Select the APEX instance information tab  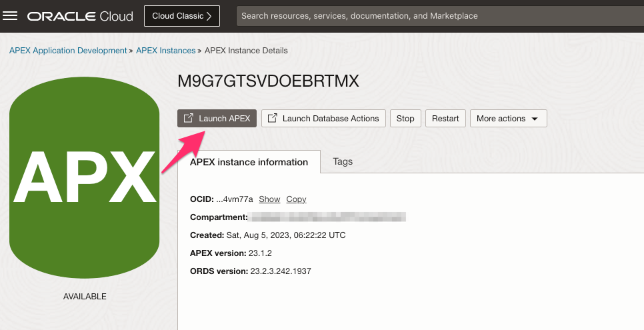point(249,162)
